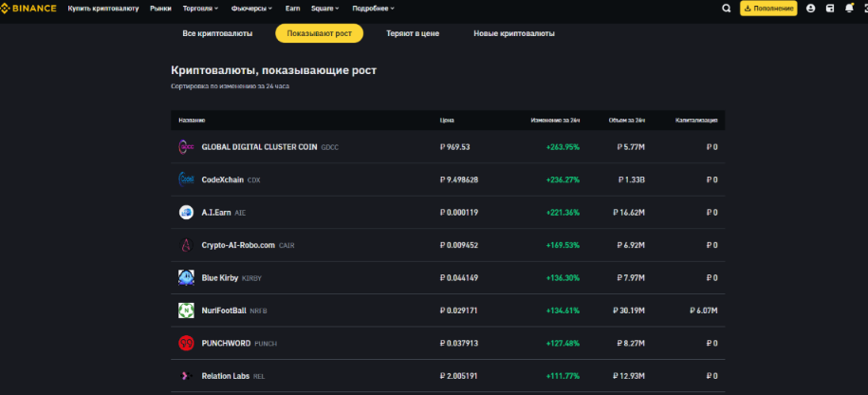Expand the Торговля menu
The width and height of the screenshot is (868, 395).
200,9
